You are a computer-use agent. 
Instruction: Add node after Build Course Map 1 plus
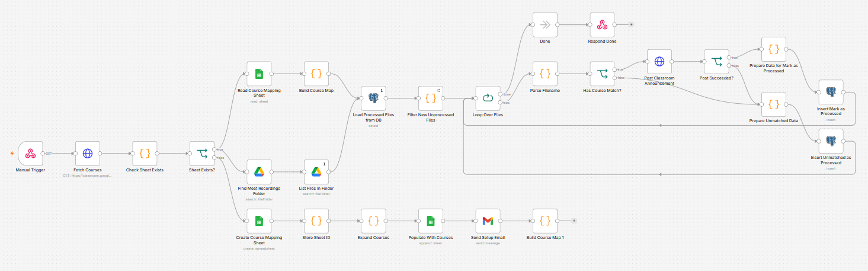574,221
